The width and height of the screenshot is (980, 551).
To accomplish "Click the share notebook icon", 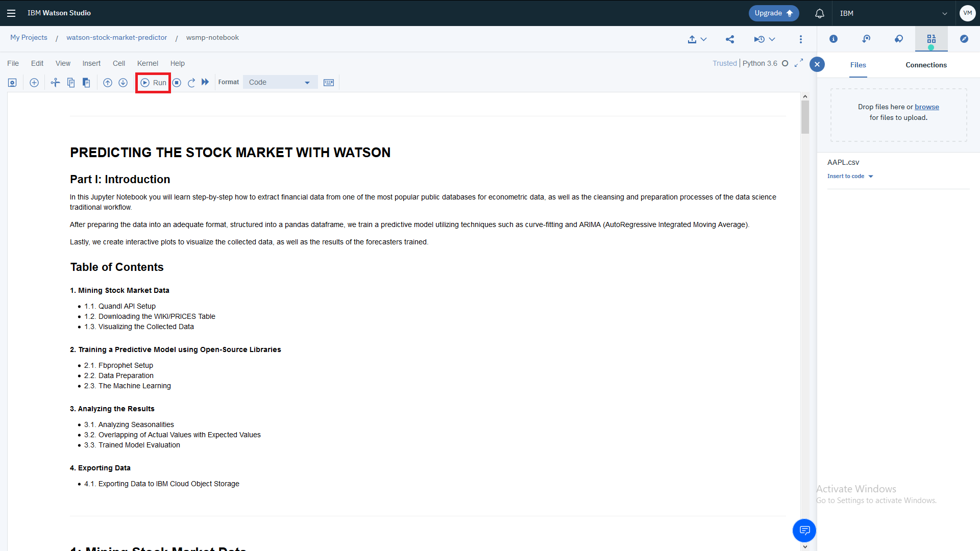I will pyautogui.click(x=730, y=39).
